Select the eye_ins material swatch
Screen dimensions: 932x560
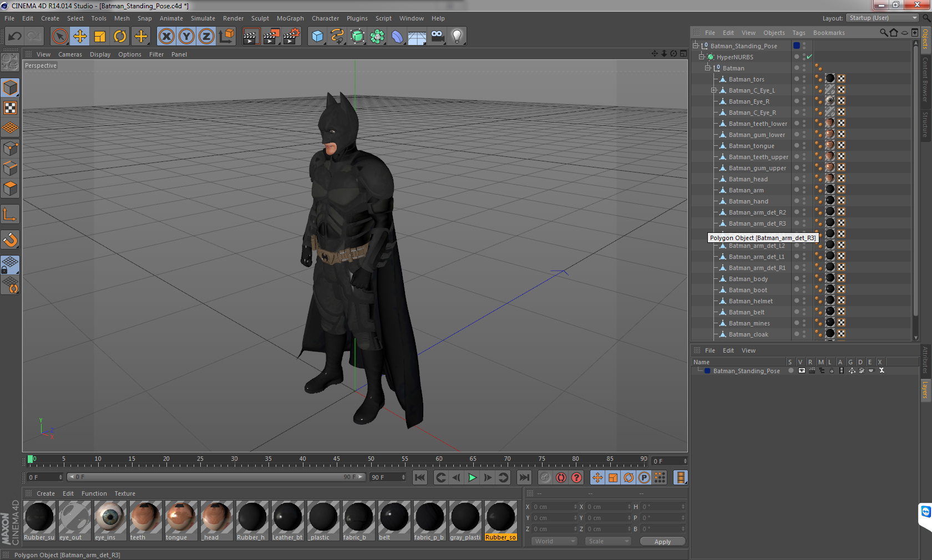(x=110, y=521)
